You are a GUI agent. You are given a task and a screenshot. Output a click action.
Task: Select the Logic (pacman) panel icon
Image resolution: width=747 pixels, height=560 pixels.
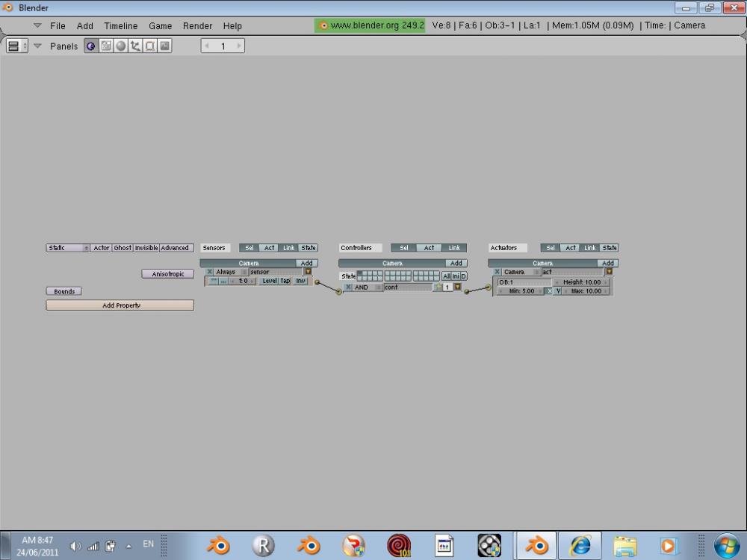[90, 46]
